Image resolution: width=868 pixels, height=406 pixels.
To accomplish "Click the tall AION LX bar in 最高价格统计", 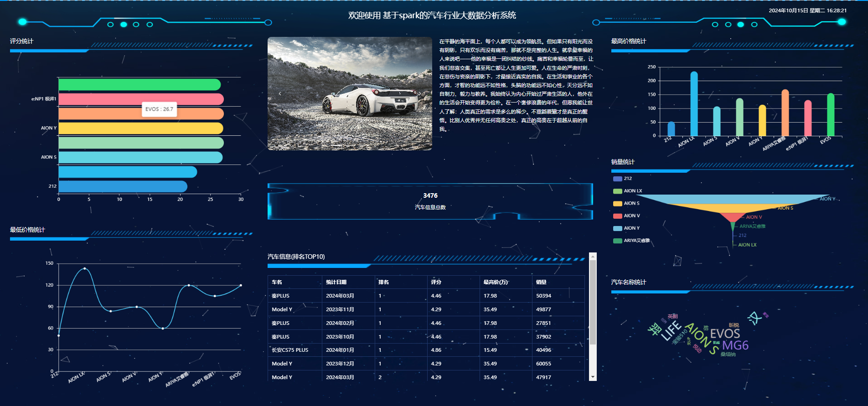I will pyautogui.click(x=694, y=104).
